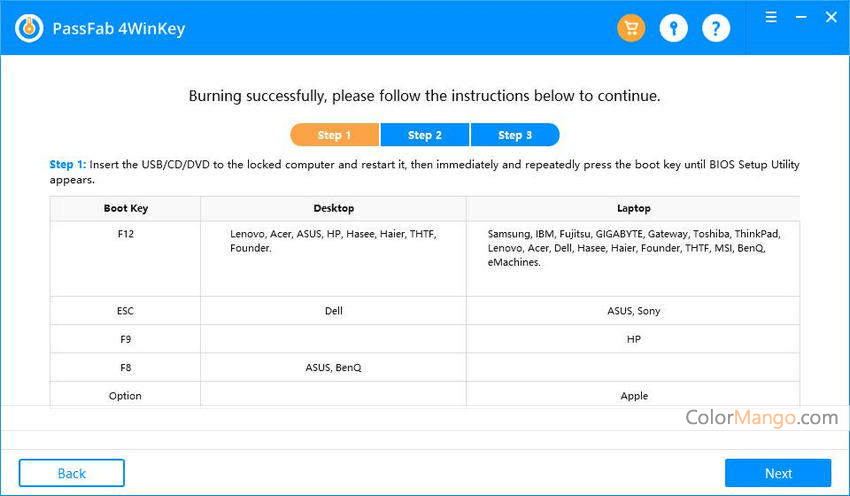850x496 pixels.
Task: Switch to the Step 1 tab
Action: click(x=334, y=135)
